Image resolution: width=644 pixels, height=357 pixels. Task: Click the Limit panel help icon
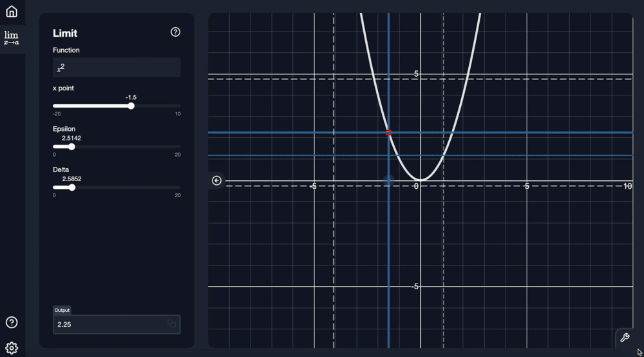pyautogui.click(x=175, y=32)
